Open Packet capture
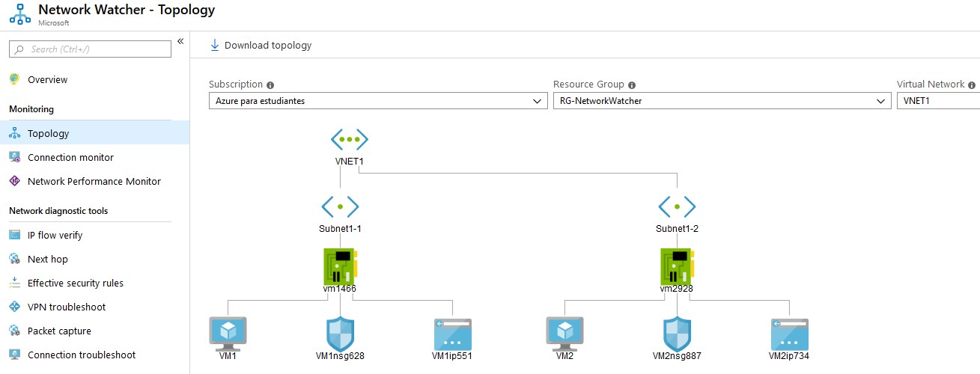Image resolution: width=980 pixels, height=374 pixels. 94,331
